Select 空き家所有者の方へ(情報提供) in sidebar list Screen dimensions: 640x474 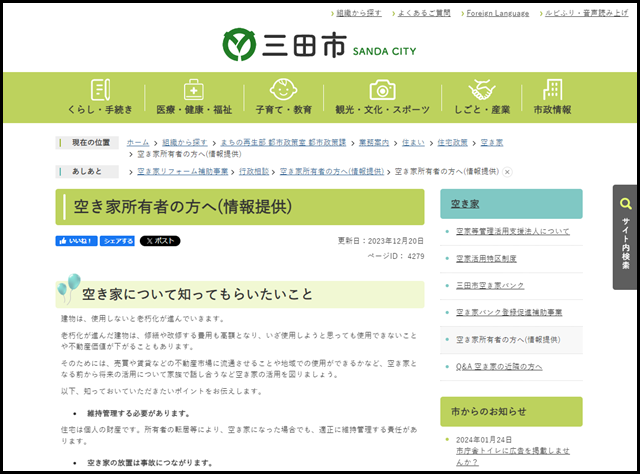(508, 340)
